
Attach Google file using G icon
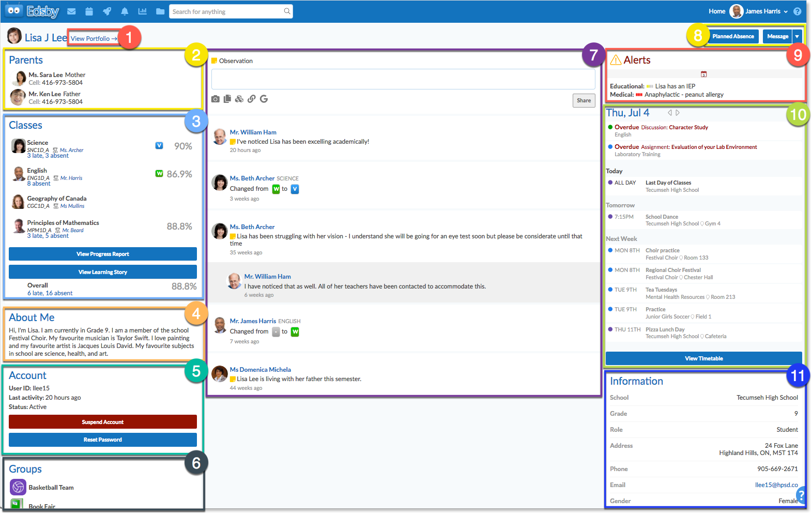(x=264, y=99)
